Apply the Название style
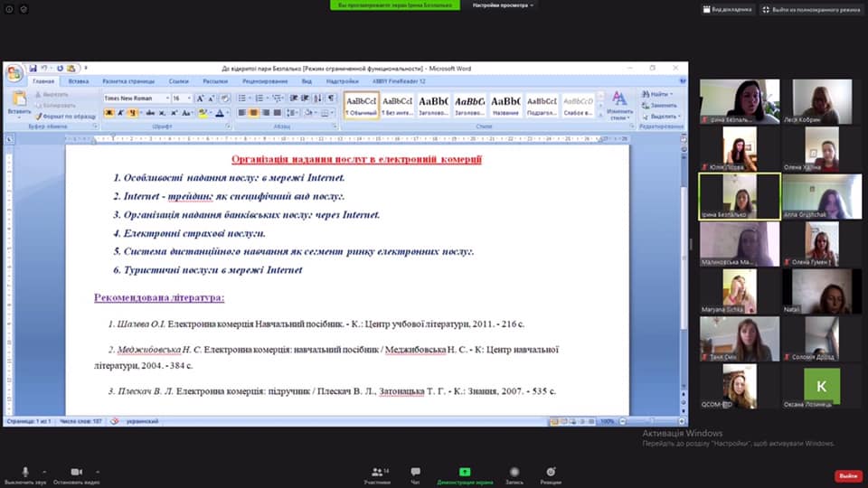Image resolution: width=868 pixels, height=488 pixels. coord(505,105)
